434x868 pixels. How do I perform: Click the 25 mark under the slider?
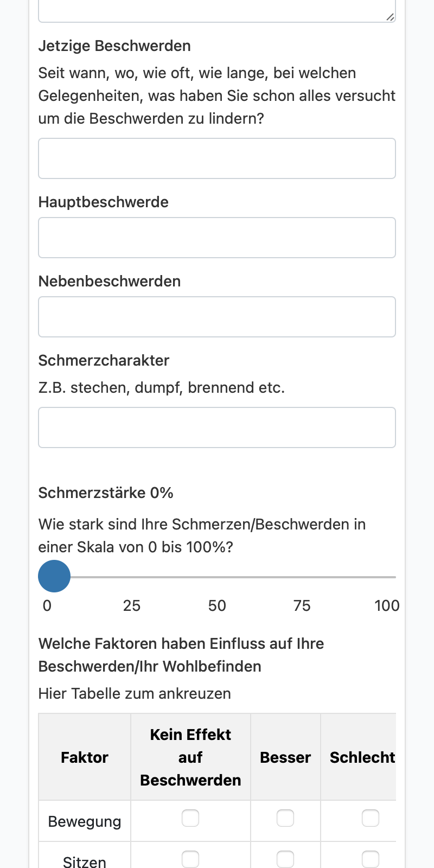(x=132, y=605)
